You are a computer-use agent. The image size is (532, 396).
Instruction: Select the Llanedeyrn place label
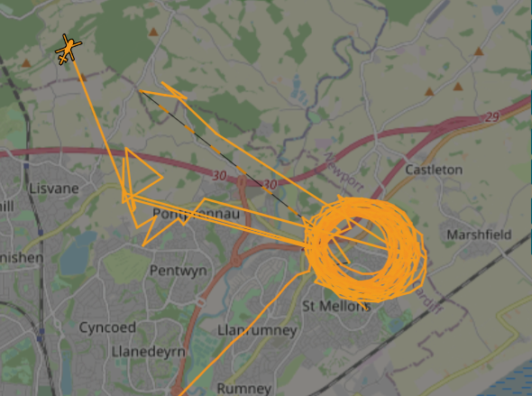tap(148, 352)
